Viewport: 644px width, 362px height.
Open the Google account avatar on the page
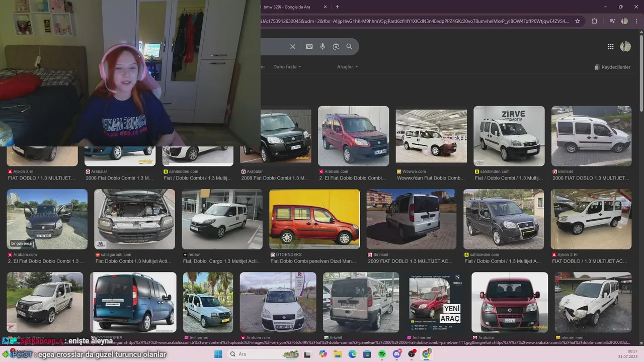(x=625, y=47)
